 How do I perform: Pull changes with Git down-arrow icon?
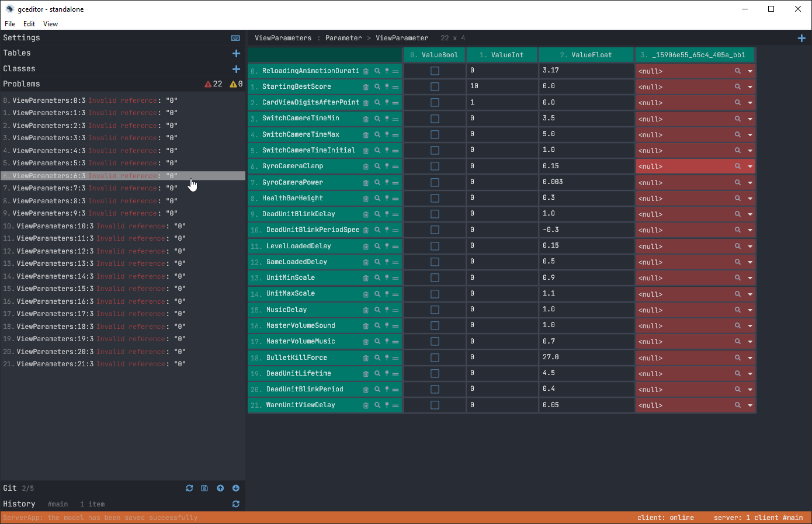pyautogui.click(x=236, y=488)
